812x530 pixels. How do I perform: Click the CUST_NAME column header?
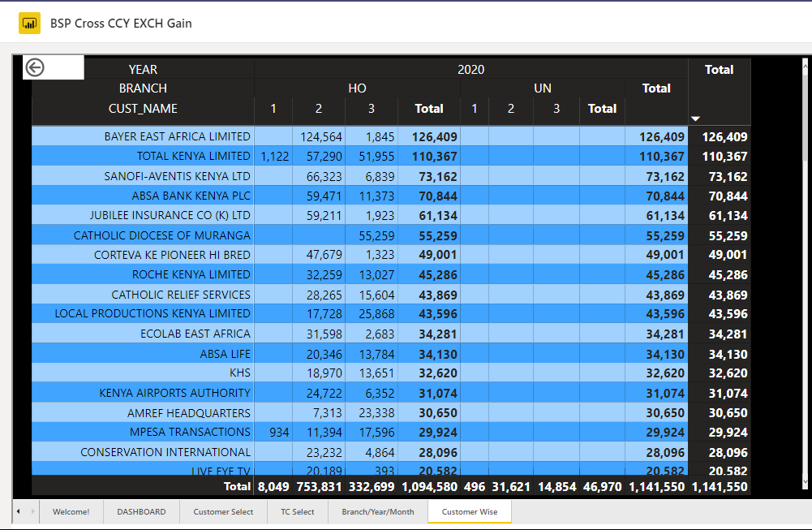[143, 109]
